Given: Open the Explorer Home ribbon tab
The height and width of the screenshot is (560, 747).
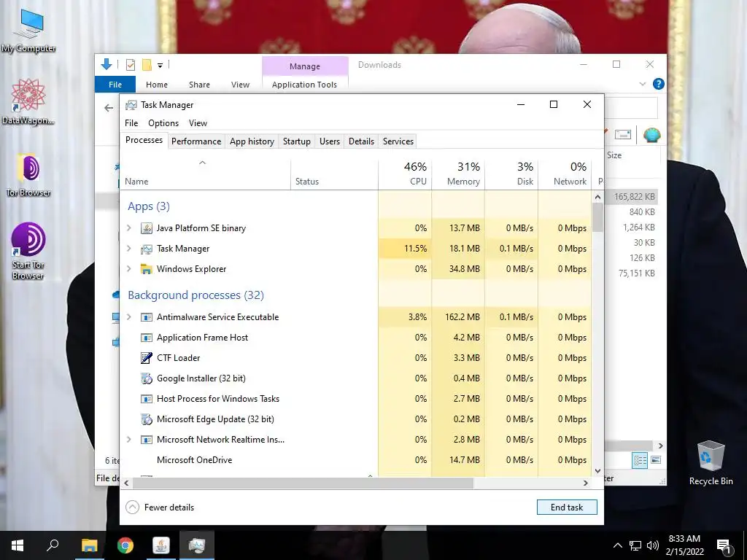Looking at the screenshot, I should coord(157,85).
